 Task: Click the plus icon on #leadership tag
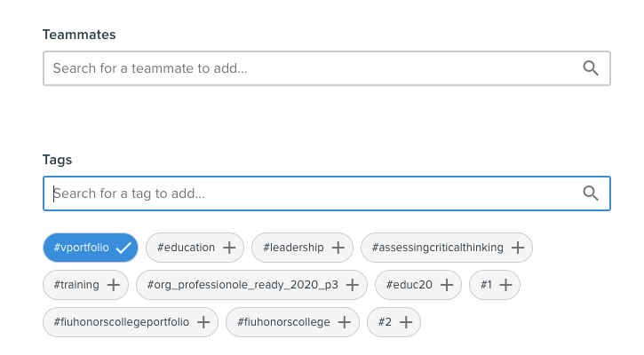(x=338, y=248)
